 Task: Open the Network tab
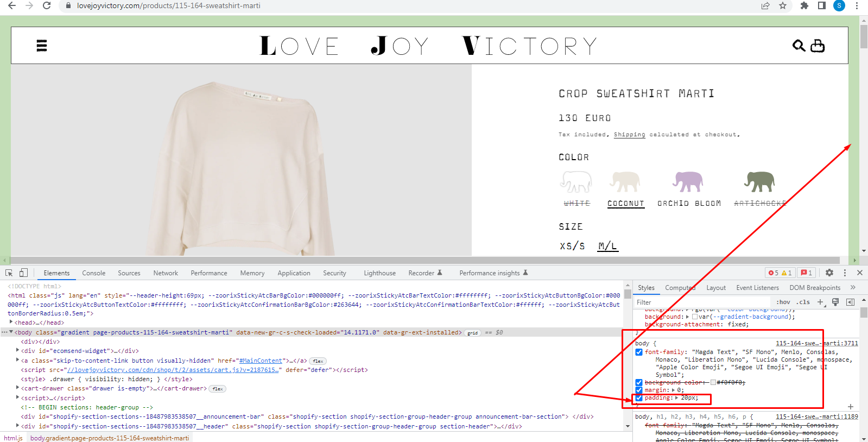tap(166, 273)
